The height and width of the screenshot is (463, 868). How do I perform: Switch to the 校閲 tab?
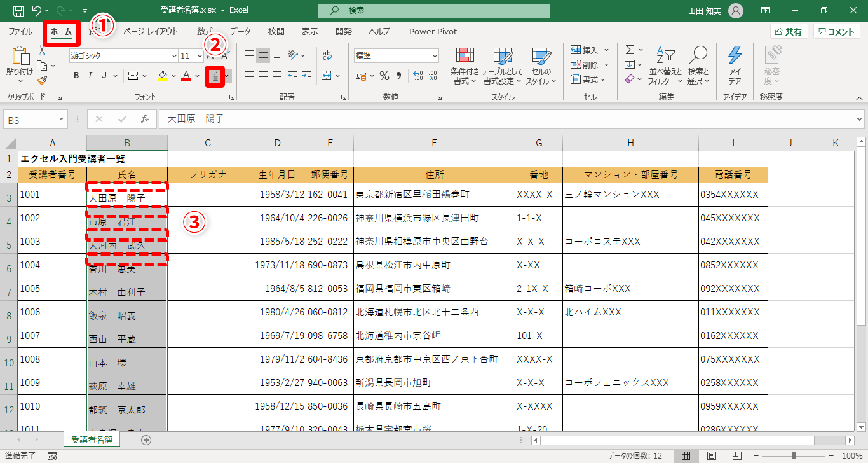(276, 31)
